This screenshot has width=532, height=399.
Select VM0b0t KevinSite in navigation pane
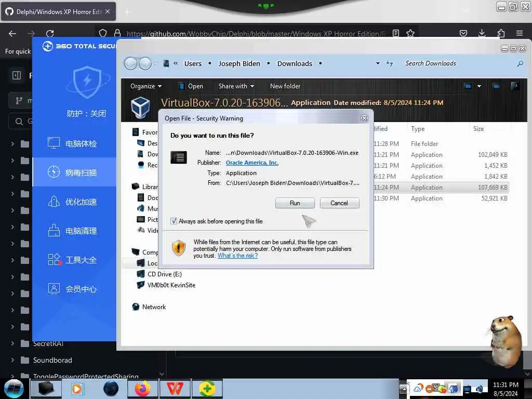click(171, 285)
